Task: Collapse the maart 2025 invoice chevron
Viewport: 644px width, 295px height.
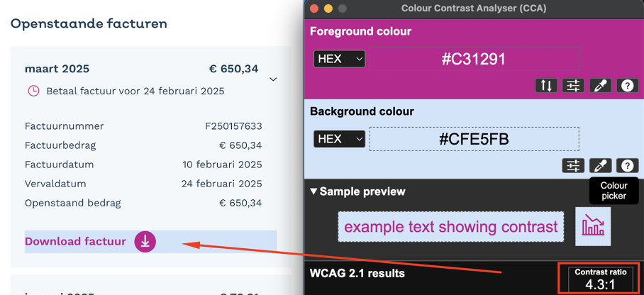Action: point(273,79)
